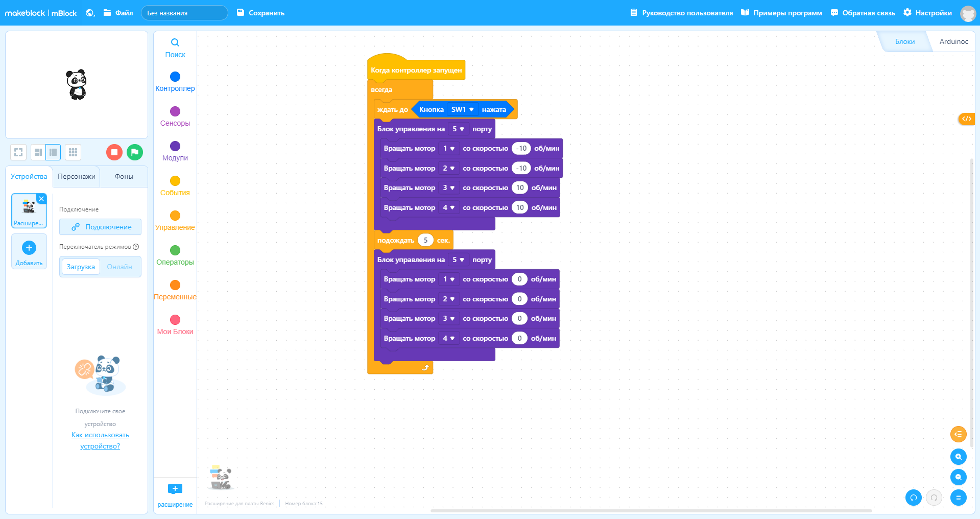
Task: Select the small stage layout icon
Action: 38,152
